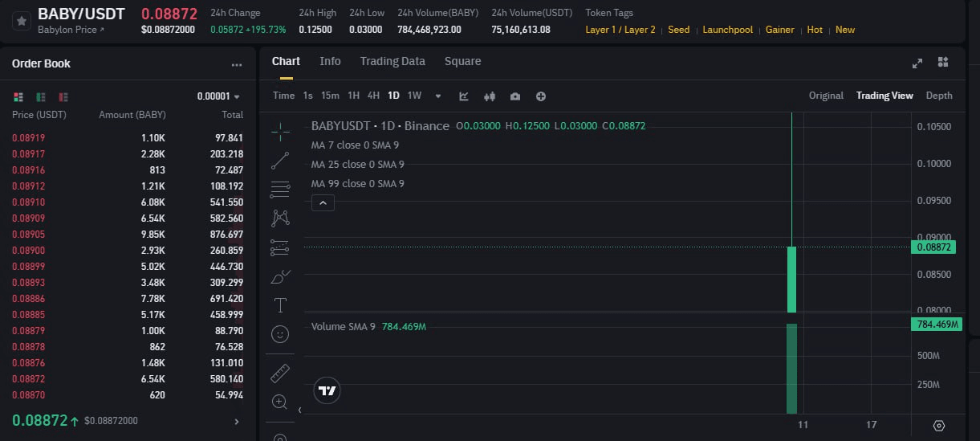This screenshot has height=441, width=980.
Task: Select the 1D interval
Action: pyautogui.click(x=393, y=96)
